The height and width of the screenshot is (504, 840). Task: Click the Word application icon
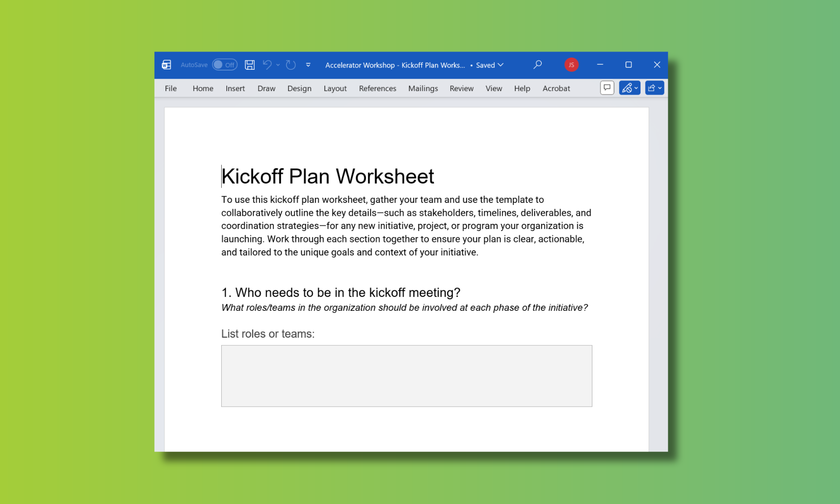(x=166, y=65)
